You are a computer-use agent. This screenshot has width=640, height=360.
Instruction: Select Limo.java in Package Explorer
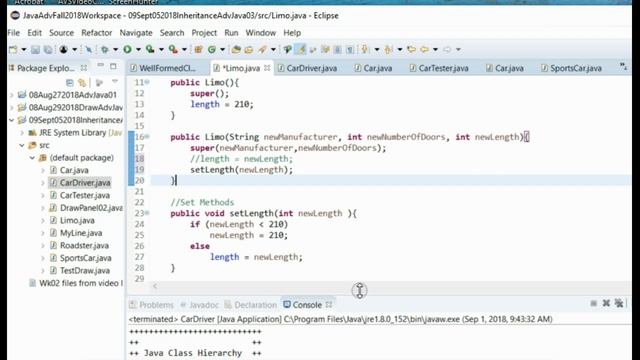pos(77,220)
